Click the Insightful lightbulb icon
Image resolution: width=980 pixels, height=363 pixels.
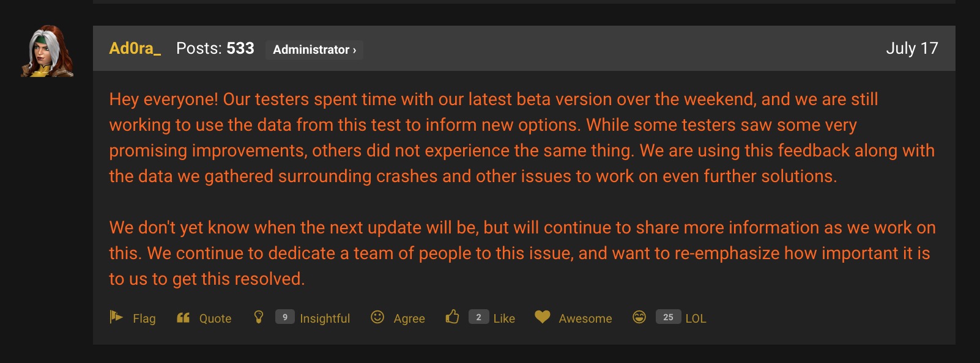(259, 317)
